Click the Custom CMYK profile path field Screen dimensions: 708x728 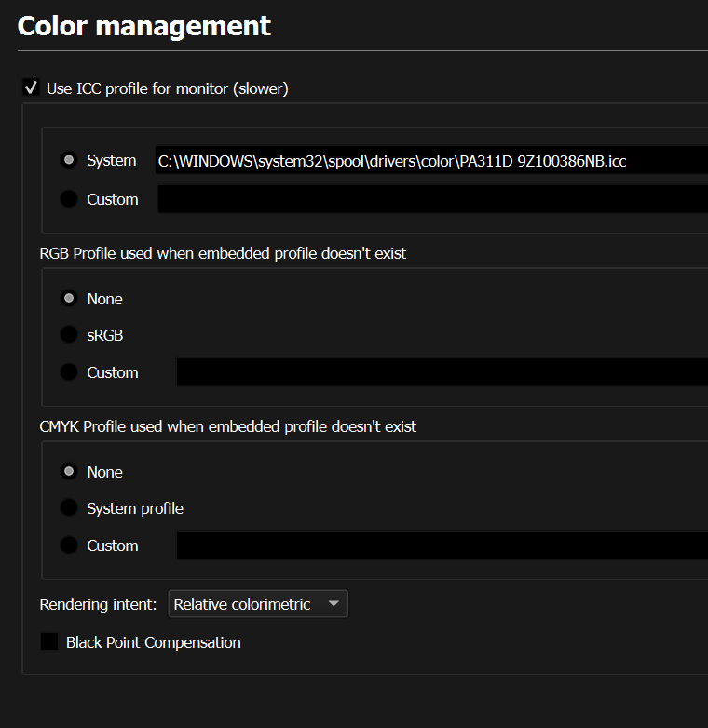point(442,546)
